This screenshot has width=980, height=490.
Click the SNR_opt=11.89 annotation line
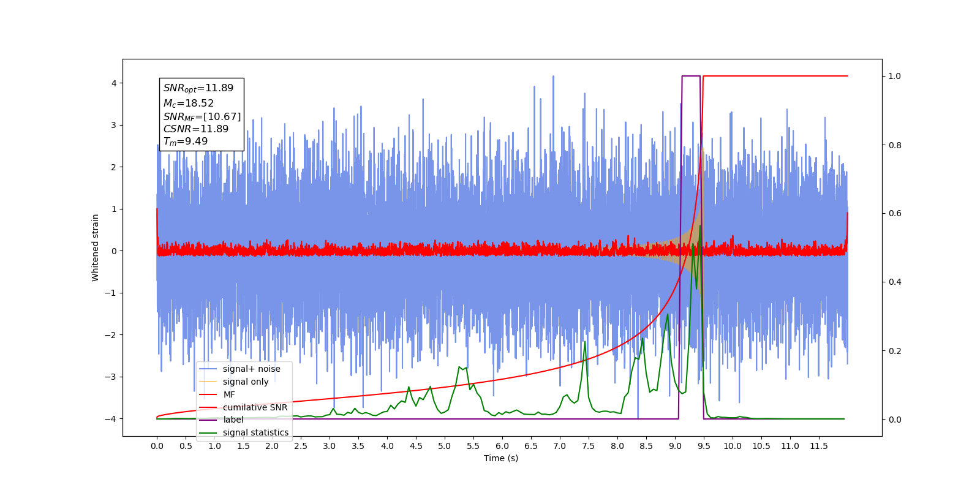point(198,88)
